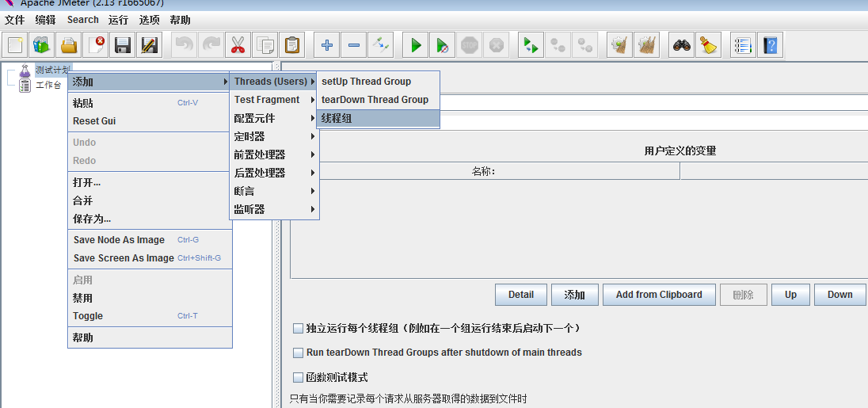Expand Threads (Users) submenu
The height and width of the screenshot is (408, 868).
point(274,82)
